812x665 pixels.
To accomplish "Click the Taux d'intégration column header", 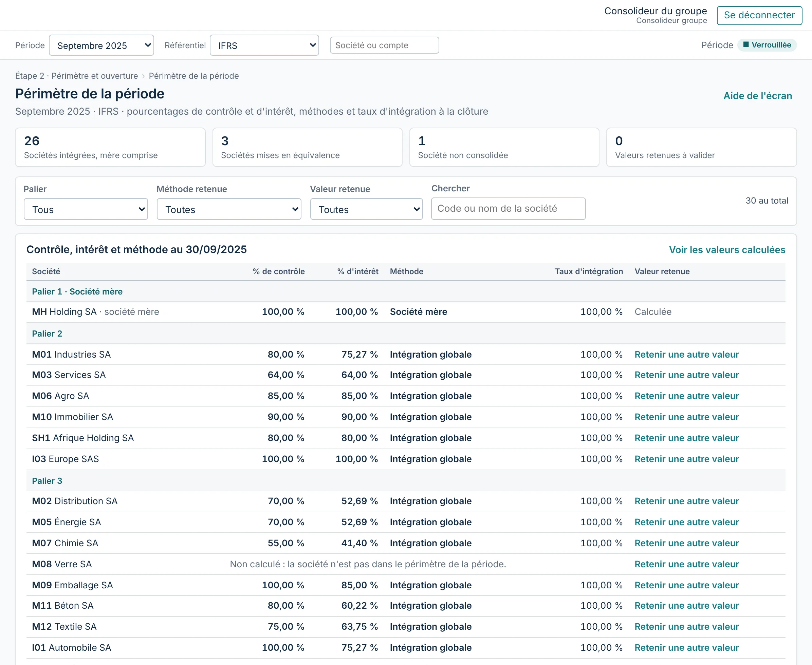I will (589, 271).
